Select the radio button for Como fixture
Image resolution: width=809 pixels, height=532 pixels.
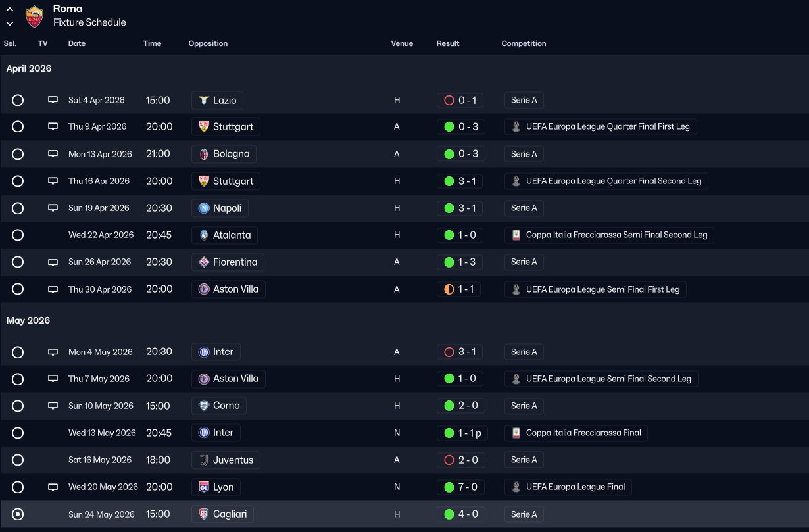pyautogui.click(x=18, y=406)
